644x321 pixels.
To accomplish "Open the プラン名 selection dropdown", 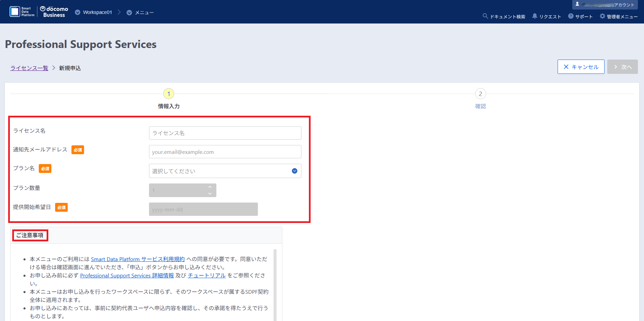I will tap(294, 171).
